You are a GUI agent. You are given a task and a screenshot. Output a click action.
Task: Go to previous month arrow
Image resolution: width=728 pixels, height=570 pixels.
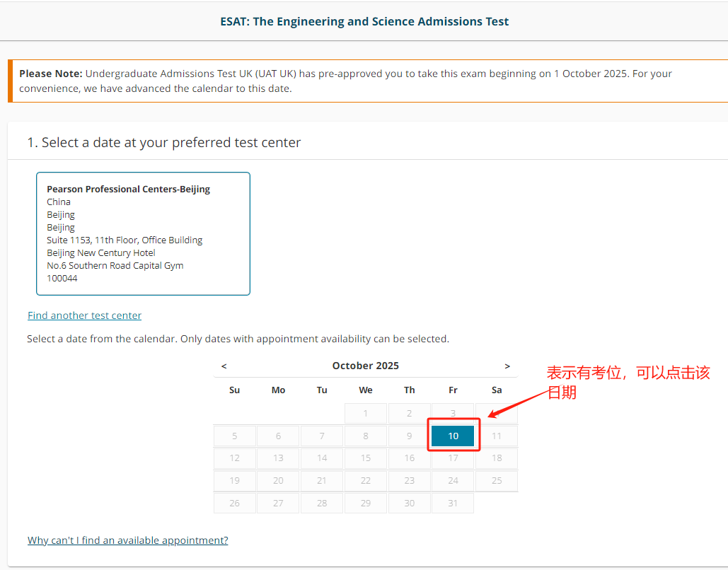224,366
